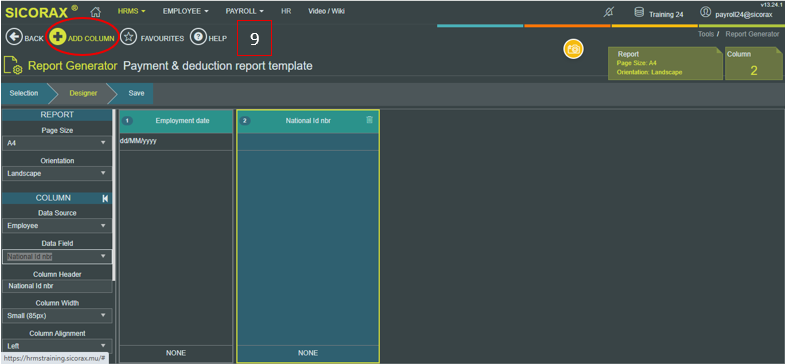Click NONE footer under Employment date column
Viewport: 785px width, 364px height.
tap(176, 353)
